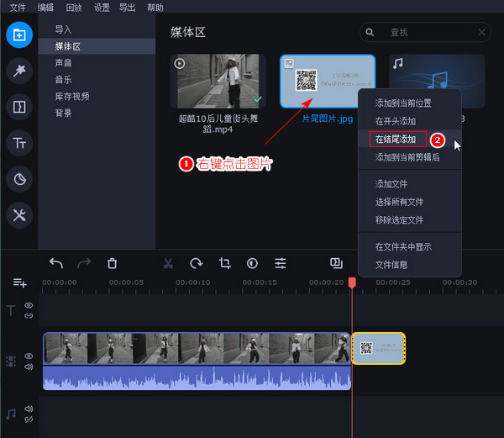504x438 pixels.
Task: Open the 文件 menu
Action: (18, 8)
